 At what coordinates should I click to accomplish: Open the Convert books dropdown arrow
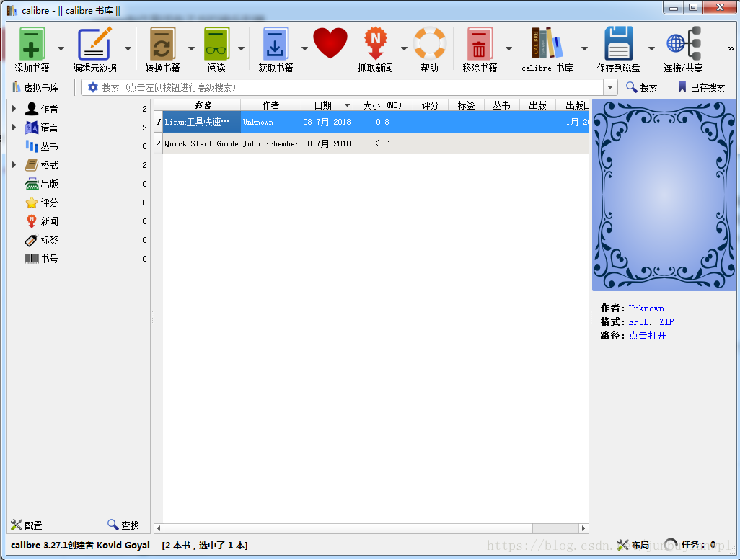pos(191,48)
